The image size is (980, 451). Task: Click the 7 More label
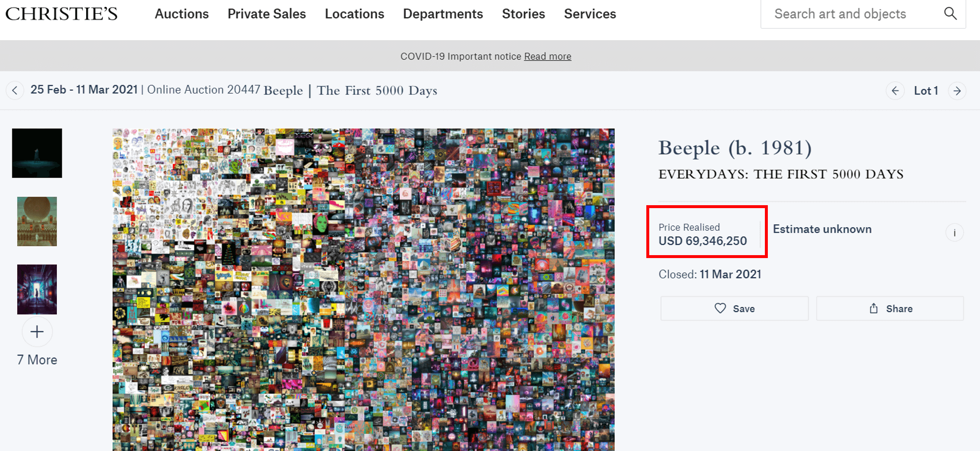pyautogui.click(x=37, y=360)
